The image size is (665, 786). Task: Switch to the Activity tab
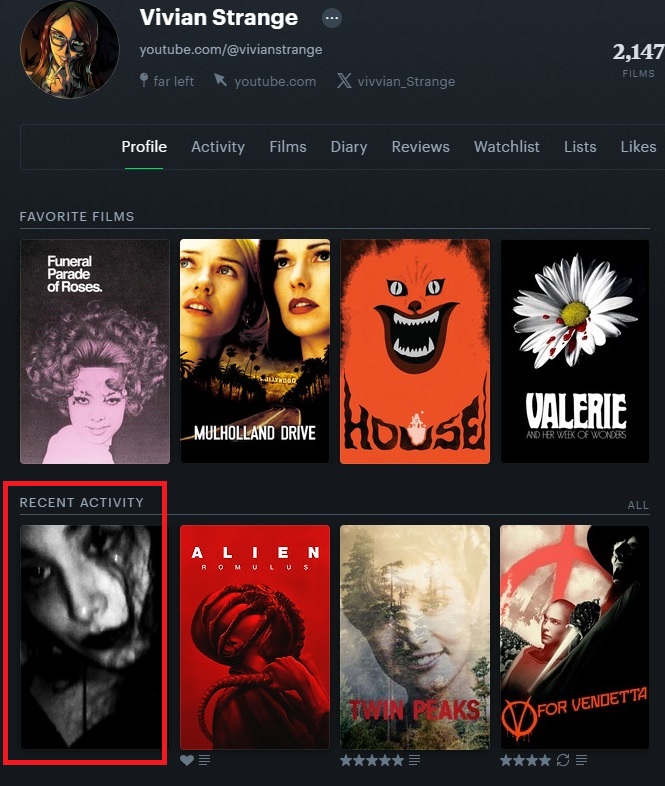coord(217,147)
